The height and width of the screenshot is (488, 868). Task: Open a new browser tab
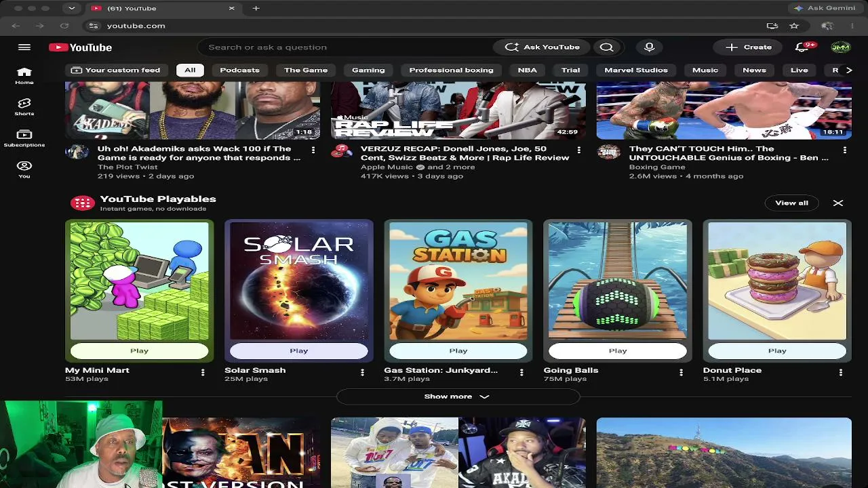256,8
